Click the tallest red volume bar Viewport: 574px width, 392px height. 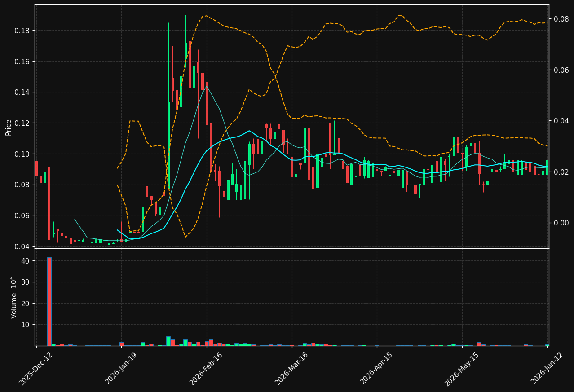coord(49,301)
